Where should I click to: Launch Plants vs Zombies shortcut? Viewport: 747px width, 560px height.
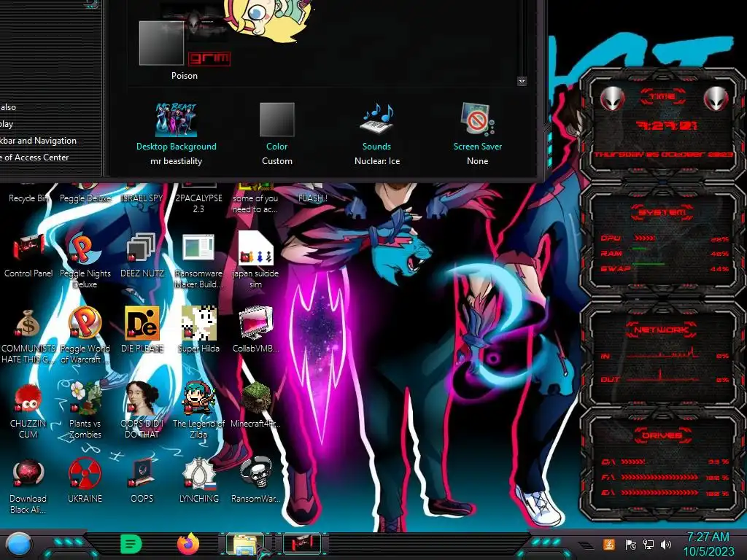click(x=85, y=410)
